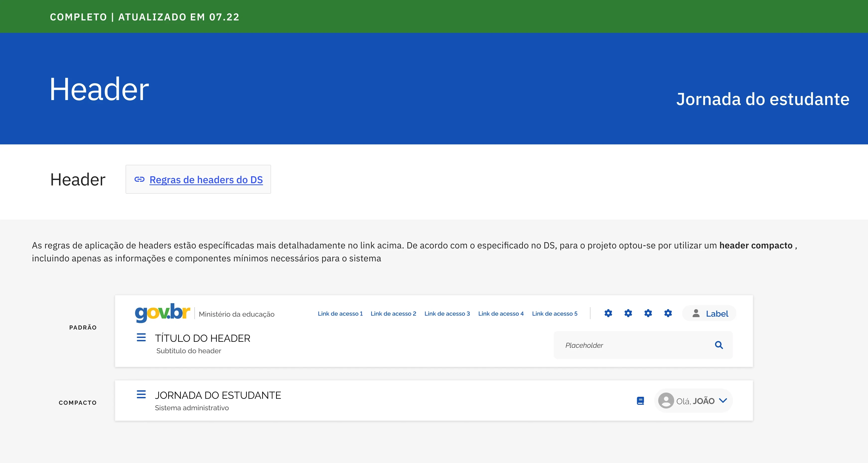Click the search magnifier icon in the Placeholder field

pyautogui.click(x=719, y=345)
